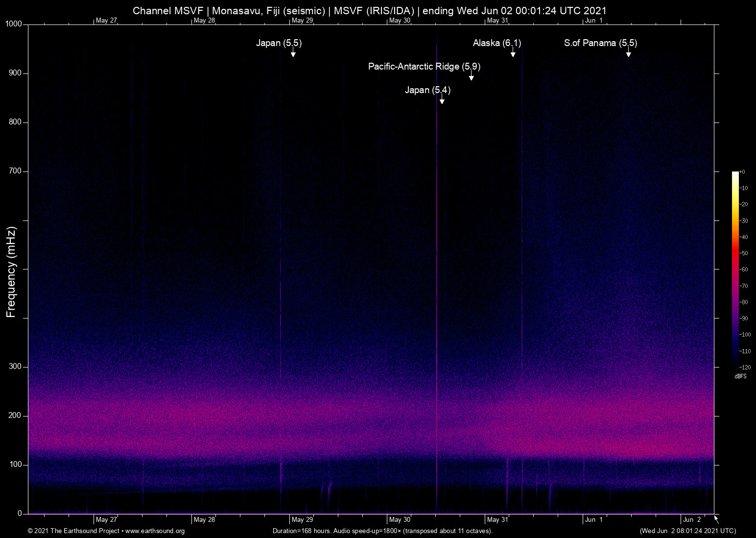Click the -120 color scale value
Image resolution: width=756 pixels, height=538 pixels.
[745, 367]
